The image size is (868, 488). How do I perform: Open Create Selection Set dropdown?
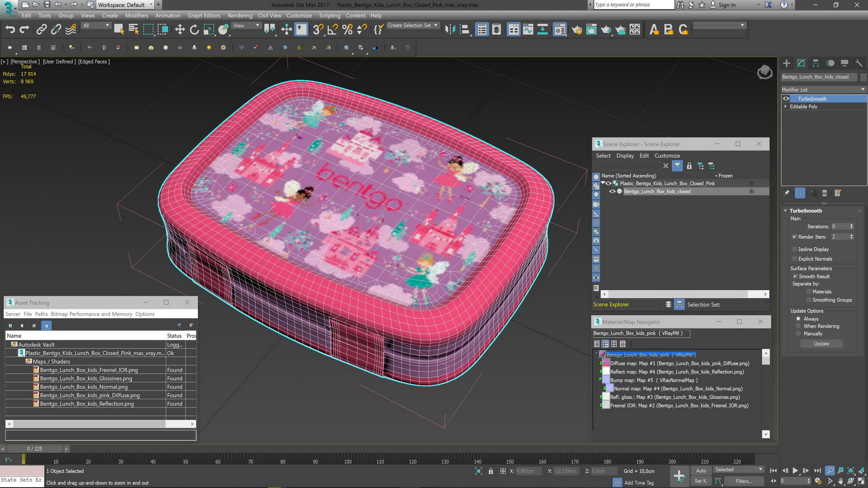pyautogui.click(x=413, y=26)
